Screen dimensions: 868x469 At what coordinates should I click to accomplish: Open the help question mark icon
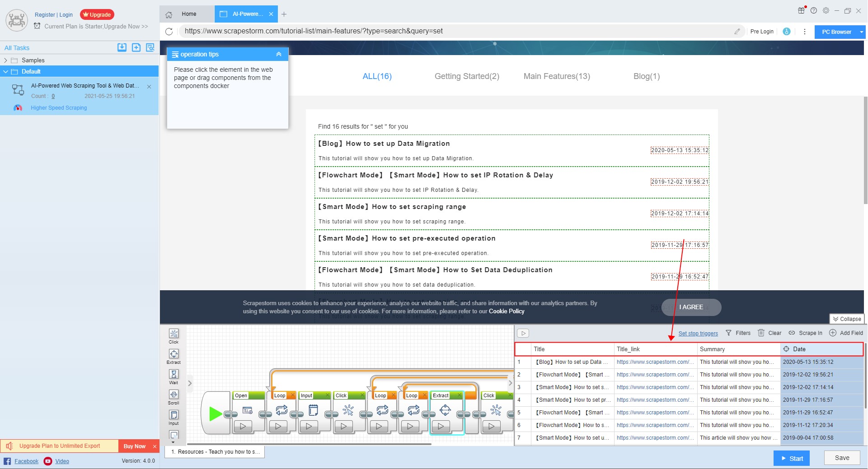click(x=813, y=10)
